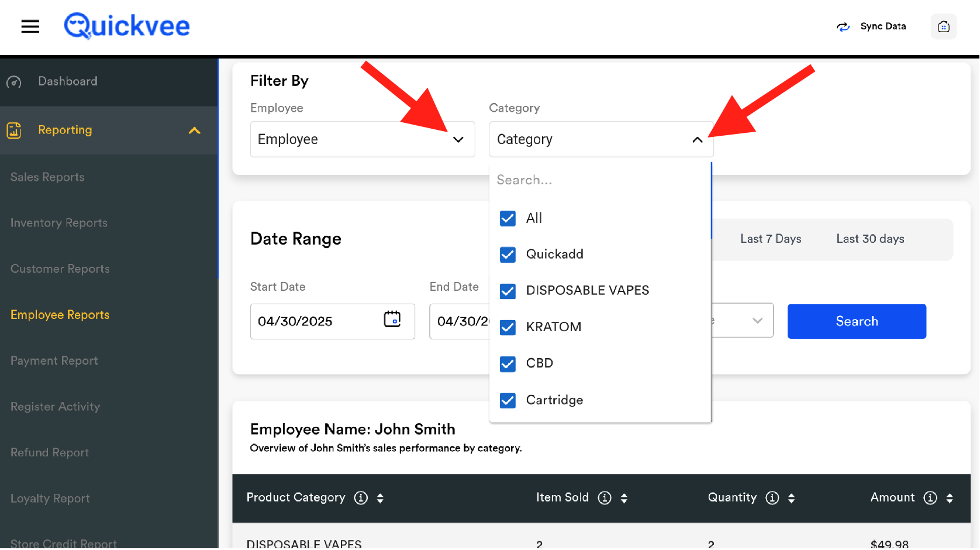The height and width of the screenshot is (550, 980).
Task: Click the calendar icon in Start Date
Action: point(392,319)
